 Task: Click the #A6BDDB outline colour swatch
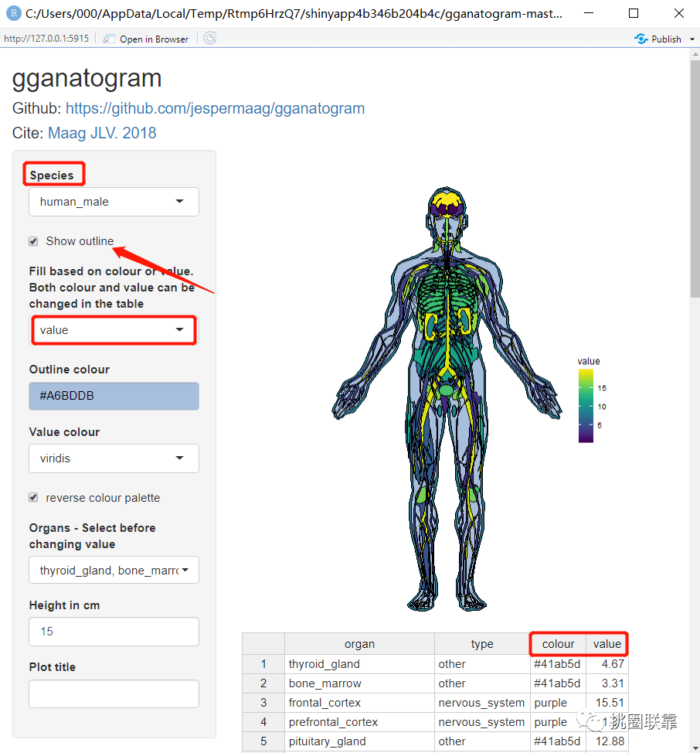114,396
